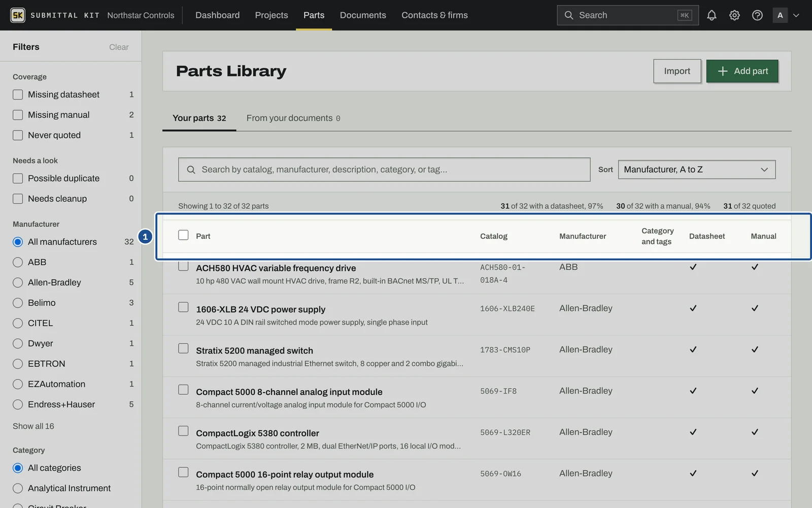This screenshot has height=508, width=812.
Task: Open ACH580 HVAC variable frequency drive part
Action: (276, 268)
